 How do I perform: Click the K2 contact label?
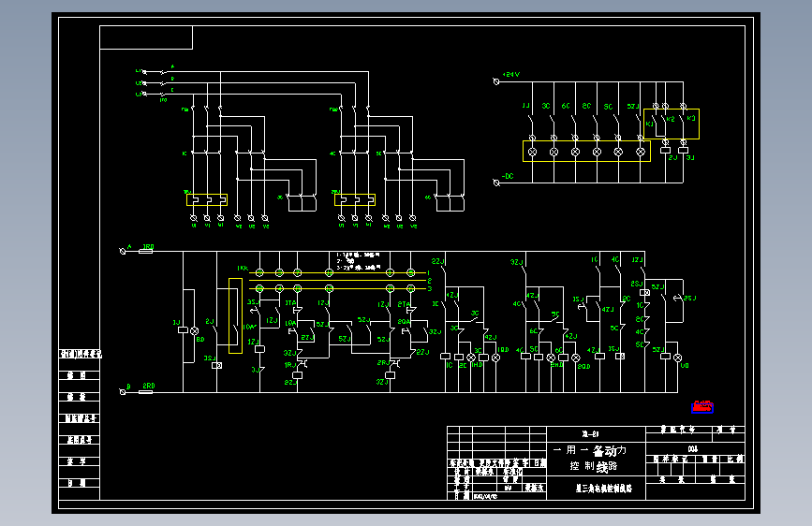tap(671, 119)
